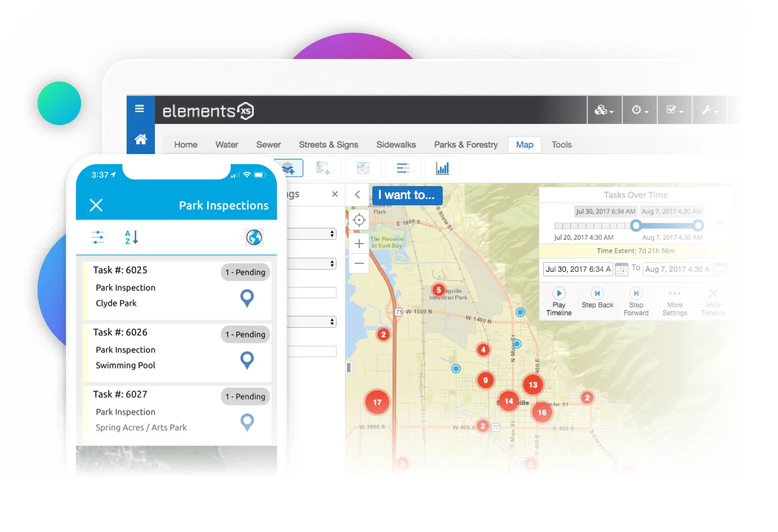Open the checkmark tasks dropdown in the header
This screenshot has width=778, height=532.
click(x=674, y=110)
